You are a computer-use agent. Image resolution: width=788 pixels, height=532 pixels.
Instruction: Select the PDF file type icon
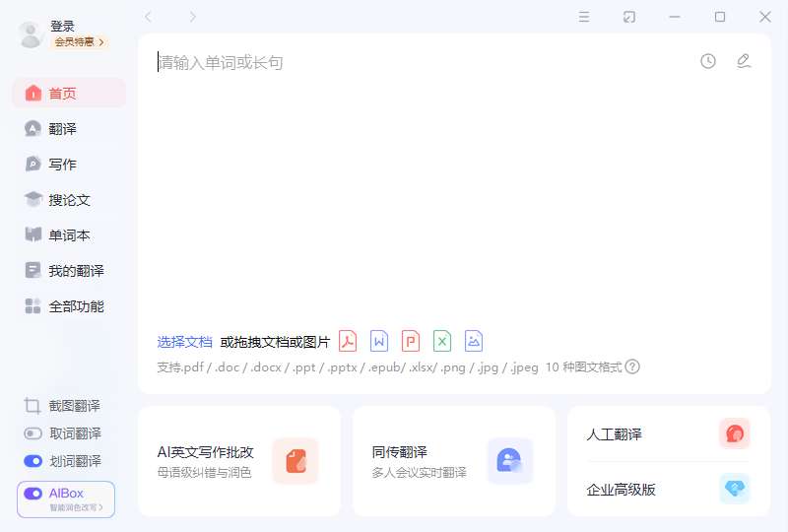(348, 342)
